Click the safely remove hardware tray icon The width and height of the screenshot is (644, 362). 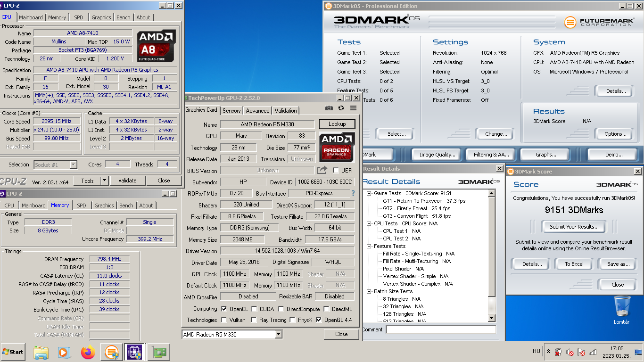(558, 352)
